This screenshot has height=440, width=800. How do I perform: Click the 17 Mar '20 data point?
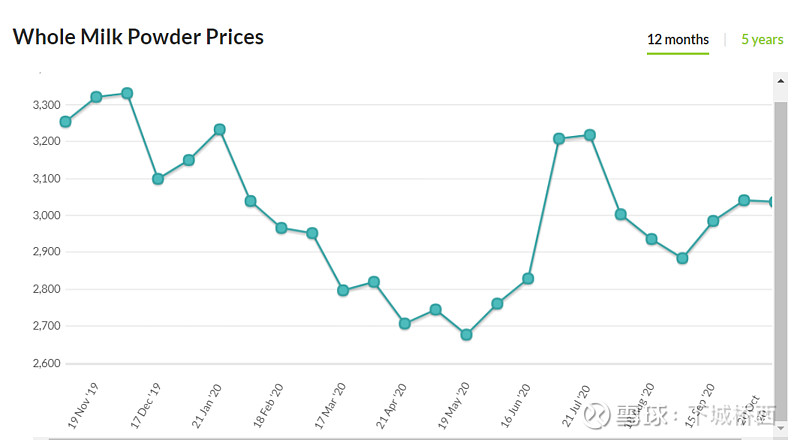tap(343, 290)
